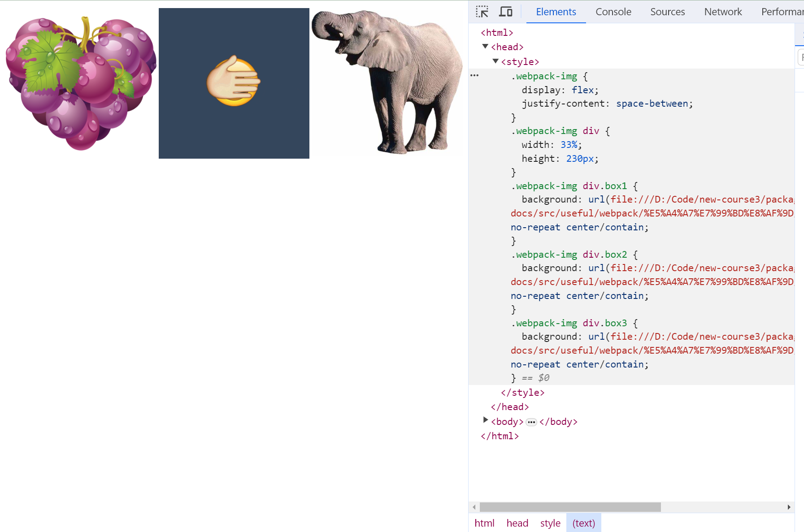Image resolution: width=804 pixels, height=532 pixels.
Task: Click the (text) breadcrumb item
Action: coord(583,523)
